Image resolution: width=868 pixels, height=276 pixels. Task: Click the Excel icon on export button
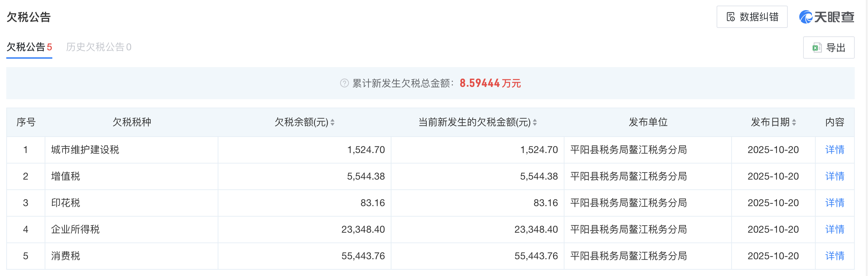[817, 48]
